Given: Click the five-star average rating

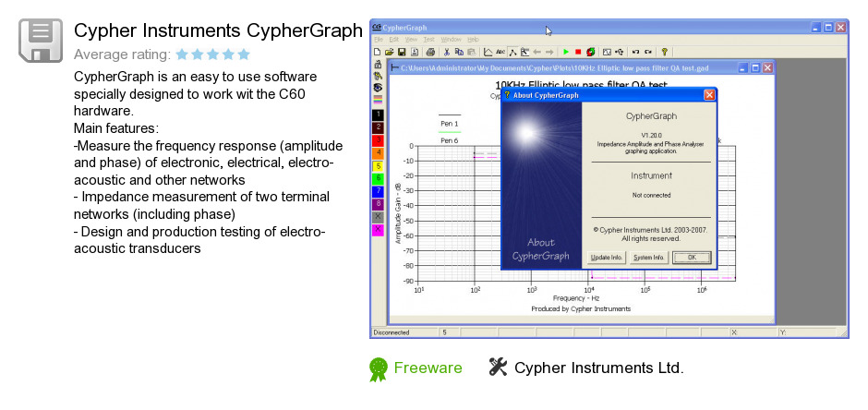Looking at the screenshot, I should (x=212, y=54).
